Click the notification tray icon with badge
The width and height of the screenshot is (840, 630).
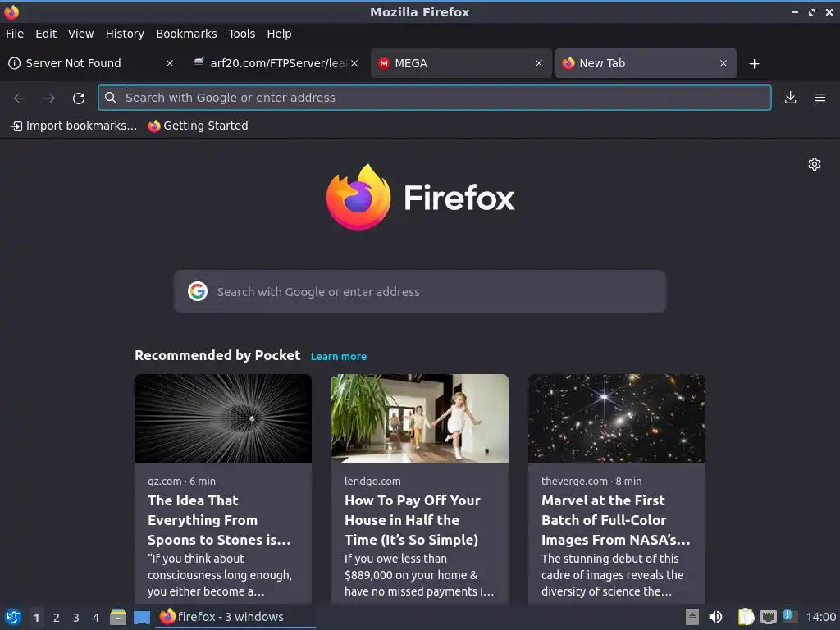click(x=790, y=616)
